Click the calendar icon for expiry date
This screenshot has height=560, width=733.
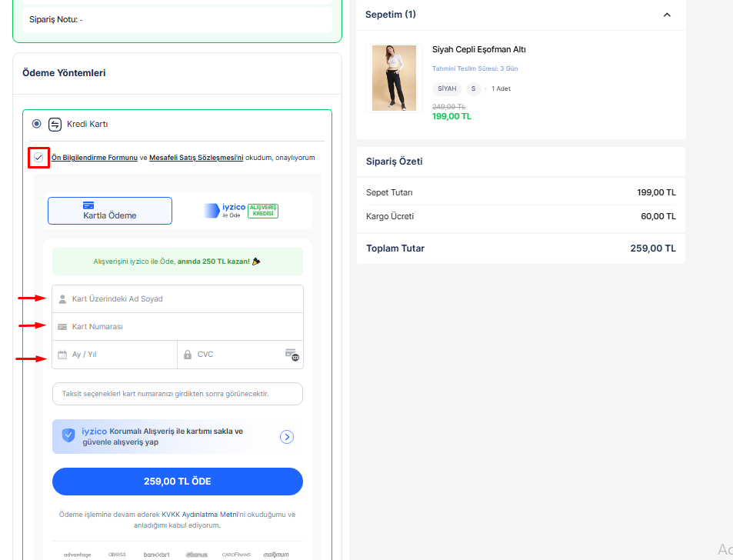coord(62,355)
